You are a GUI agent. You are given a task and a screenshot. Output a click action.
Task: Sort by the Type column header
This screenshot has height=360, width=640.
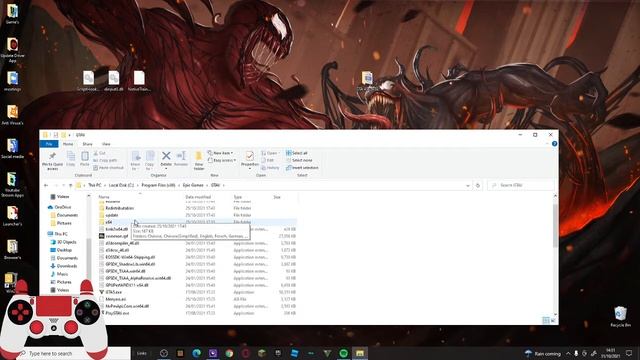238,197
